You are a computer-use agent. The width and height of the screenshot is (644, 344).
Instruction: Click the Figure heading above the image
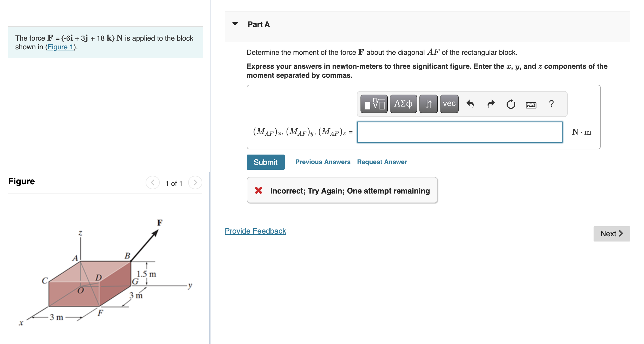(x=21, y=181)
